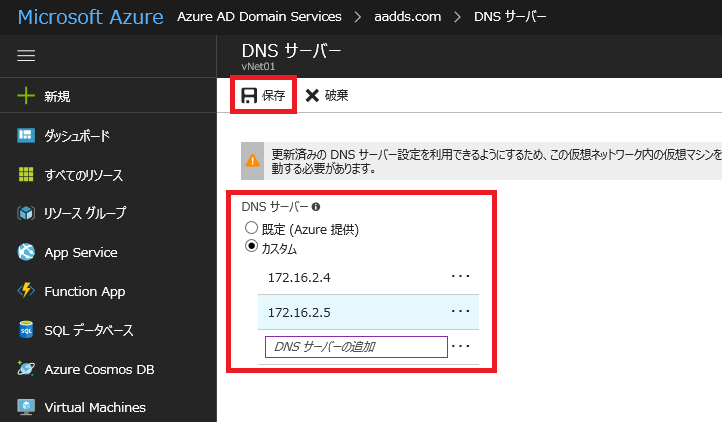The height and width of the screenshot is (422, 722).
Task: Click the SQL Database icon
Action: (27, 330)
